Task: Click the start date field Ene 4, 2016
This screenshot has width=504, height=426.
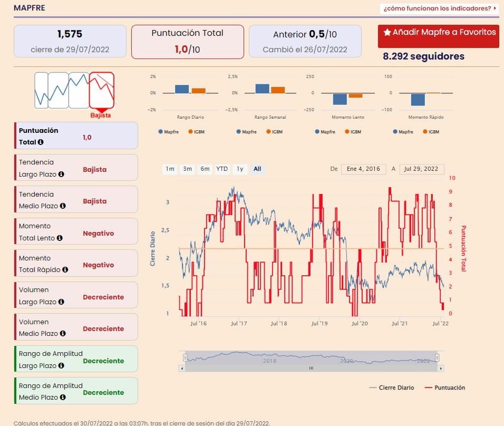Action: pos(364,169)
